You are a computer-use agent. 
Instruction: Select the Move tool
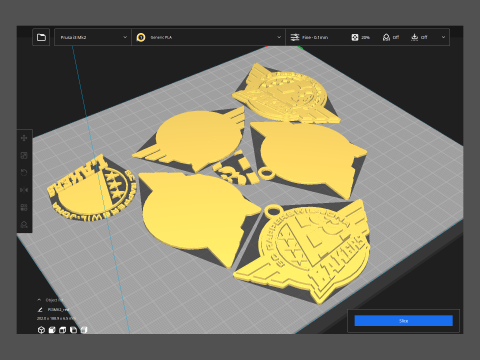click(x=24, y=138)
